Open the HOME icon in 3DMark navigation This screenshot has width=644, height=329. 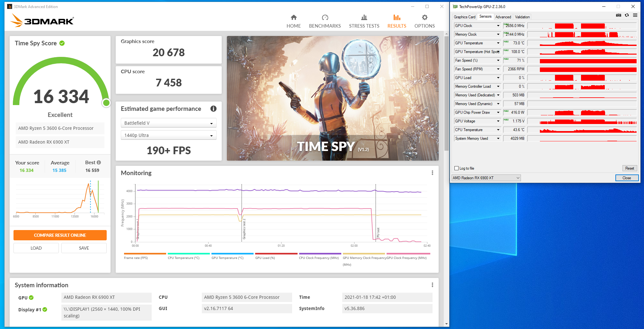click(x=293, y=17)
